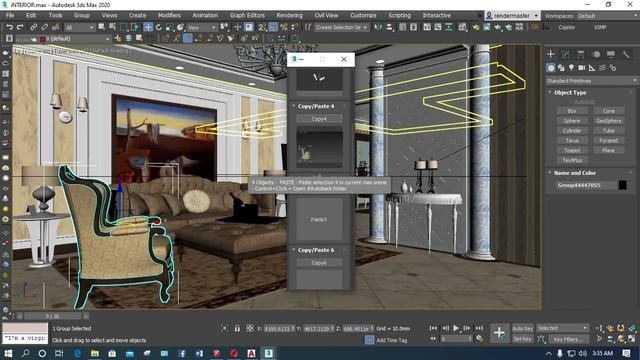The height and width of the screenshot is (360, 640).
Task: Open the Display tab in command panel
Action: (x=611, y=54)
